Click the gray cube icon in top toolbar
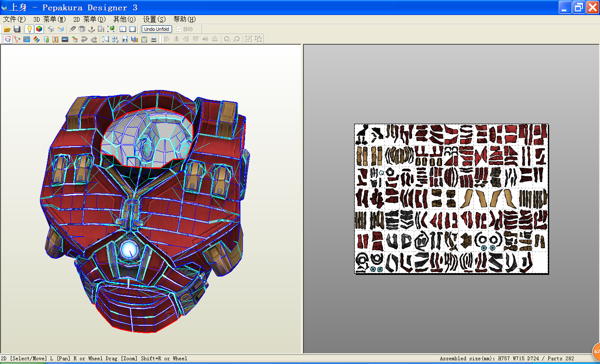 coord(51,29)
